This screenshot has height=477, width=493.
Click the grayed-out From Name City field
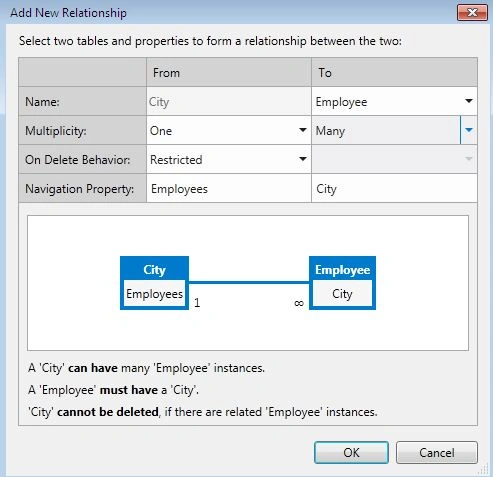point(229,101)
